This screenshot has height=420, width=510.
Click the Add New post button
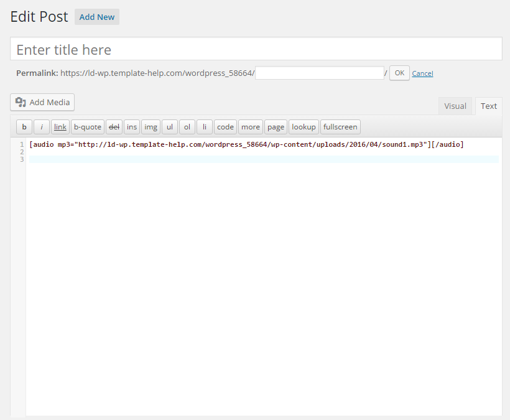[97, 17]
